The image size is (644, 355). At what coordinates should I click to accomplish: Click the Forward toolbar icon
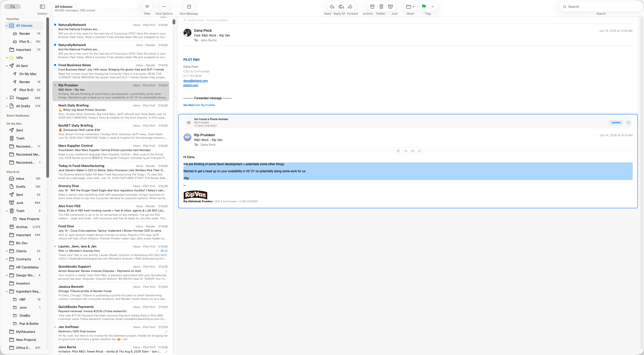coord(350,7)
